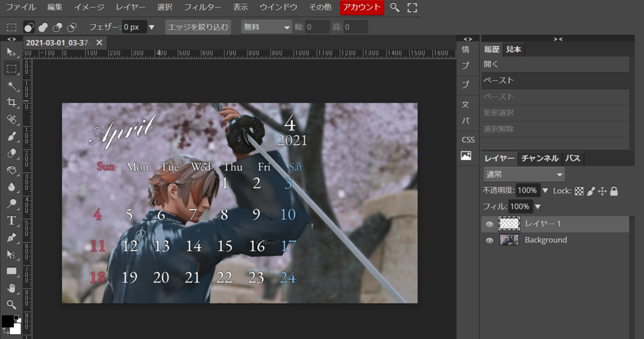This screenshot has width=644, height=339.
Task: Select the Type tool
Action: [12, 220]
